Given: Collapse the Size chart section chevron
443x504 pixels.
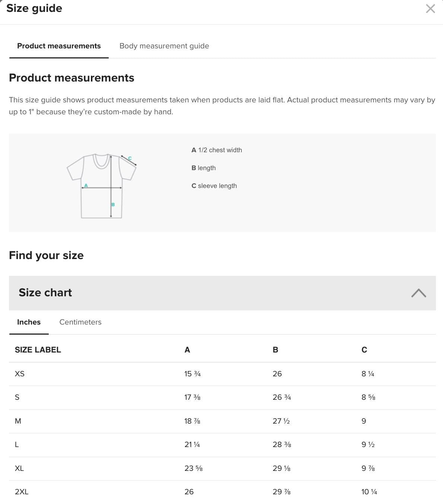Looking at the screenshot, I should point(418,293).
